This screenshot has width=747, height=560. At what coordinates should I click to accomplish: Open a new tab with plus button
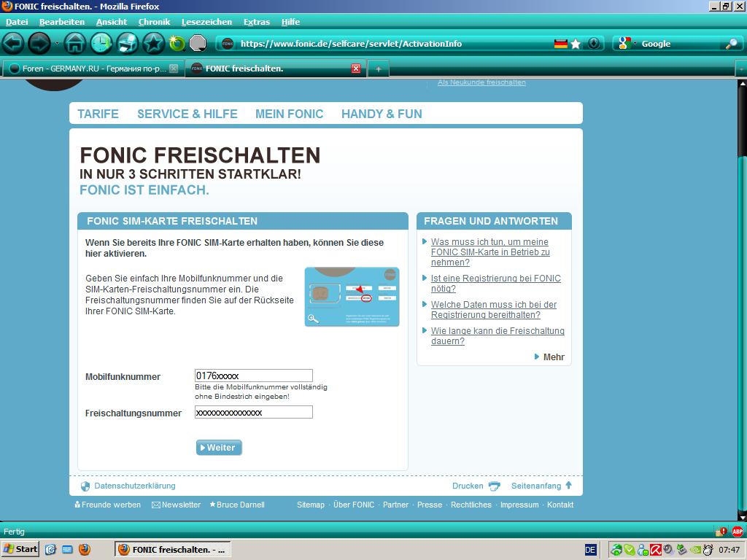point(379,69)
